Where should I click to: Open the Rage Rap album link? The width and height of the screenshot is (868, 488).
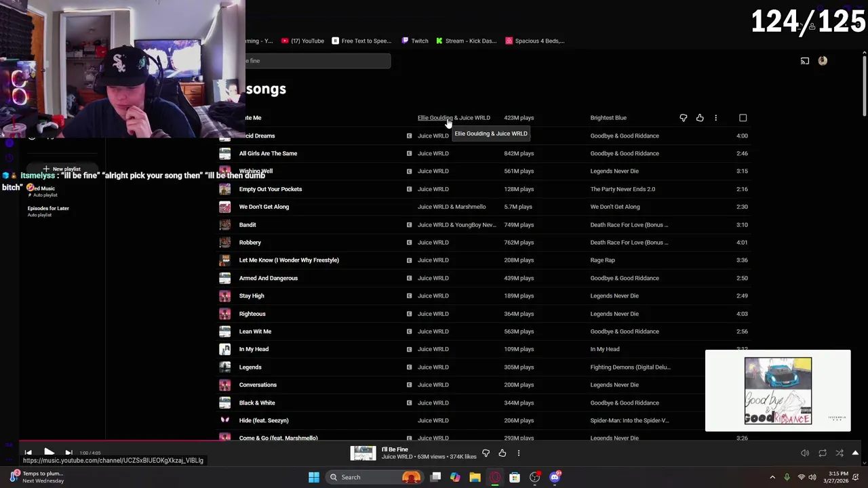tap(602, 260)
